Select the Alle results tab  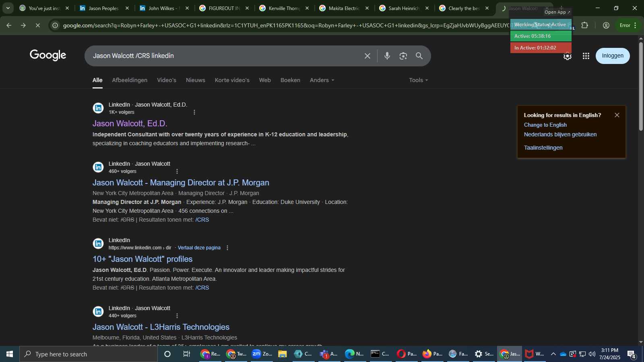coord(97,80)
